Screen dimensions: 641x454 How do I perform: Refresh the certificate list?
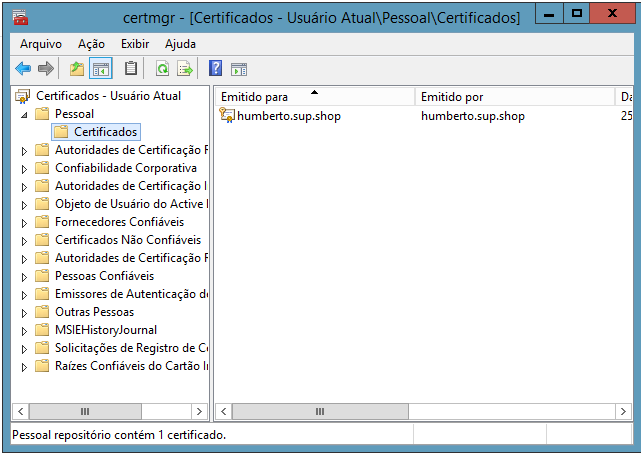coord(162,69)
